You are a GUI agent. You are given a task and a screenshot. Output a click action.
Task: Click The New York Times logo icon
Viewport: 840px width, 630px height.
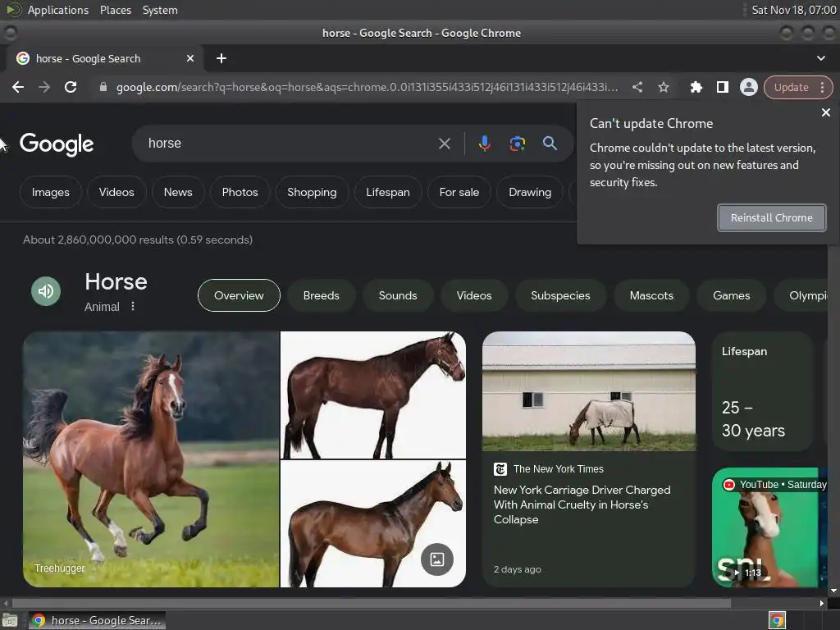(x=500, y=469)
